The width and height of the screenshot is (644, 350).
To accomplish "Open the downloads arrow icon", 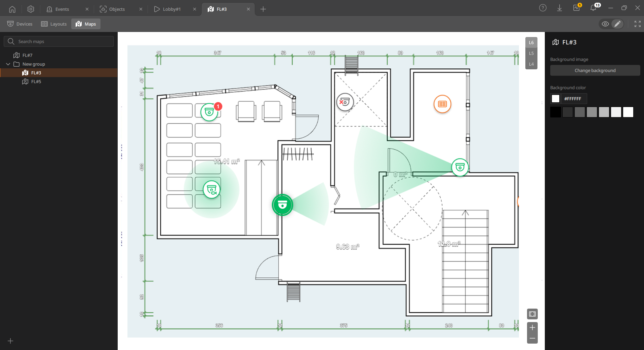I will (x=560, y=8).
